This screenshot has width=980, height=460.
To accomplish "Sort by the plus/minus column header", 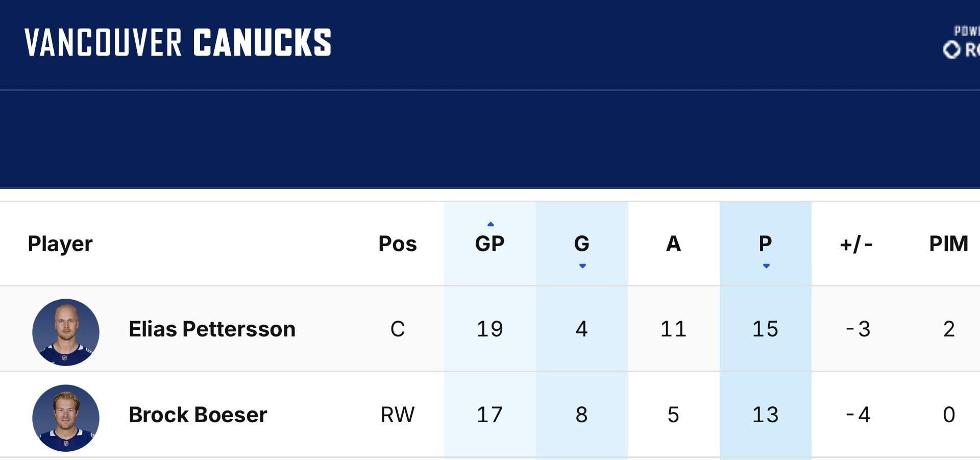I will click(856, 244).
